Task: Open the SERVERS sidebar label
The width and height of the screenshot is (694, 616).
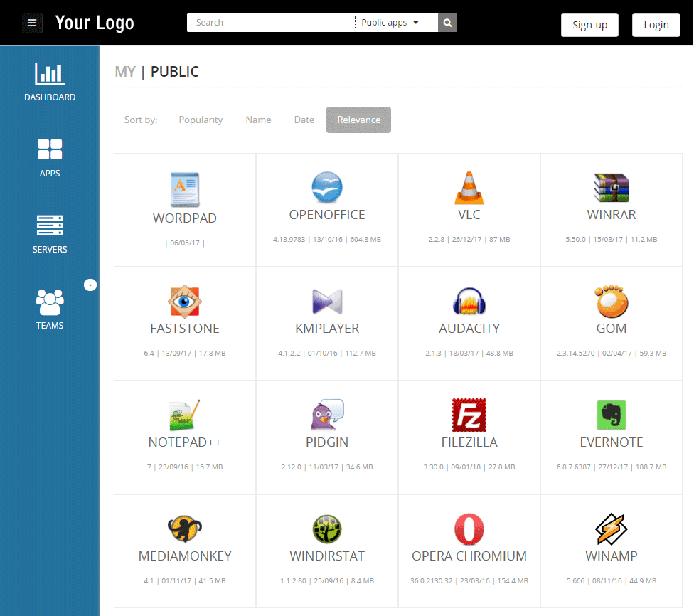Action: point(50,250)
